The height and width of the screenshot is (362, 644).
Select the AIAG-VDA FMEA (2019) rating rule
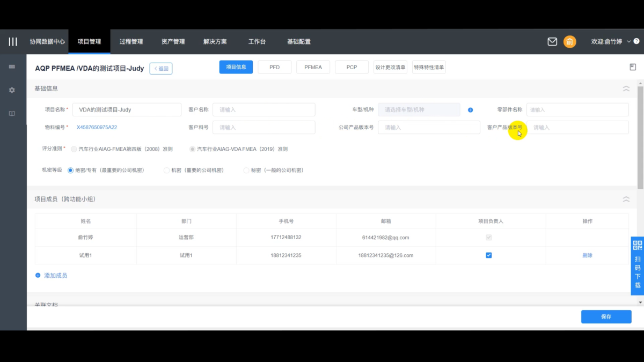point(192,149)
